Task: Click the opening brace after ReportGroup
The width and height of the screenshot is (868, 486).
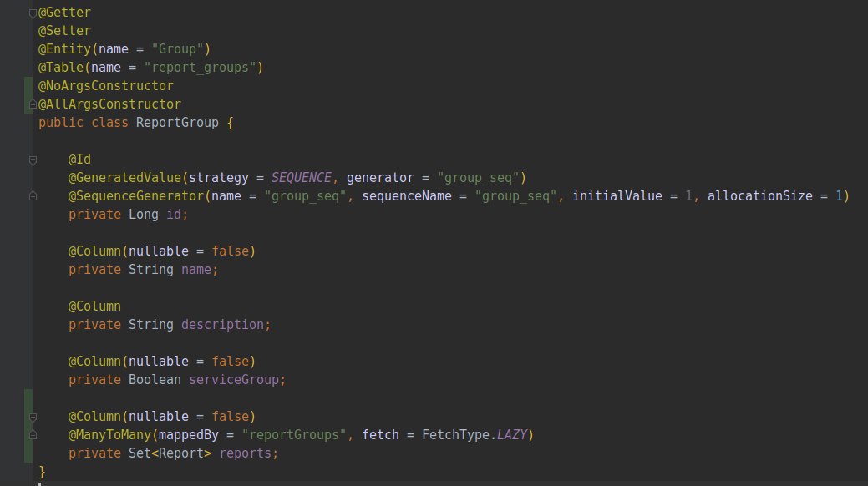Action: click(231, 122)
